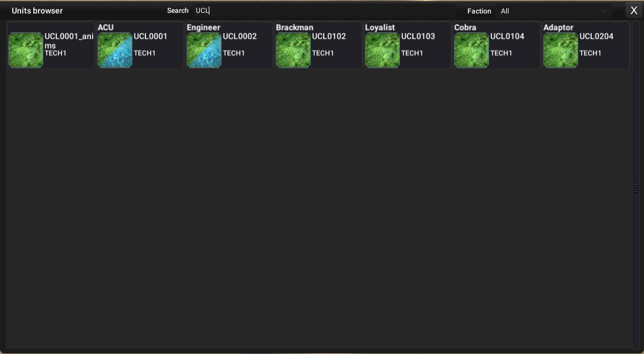Expand the Faction dropdown arrow
This screenshot has width=644, height=354.
[x=604, y=12]
